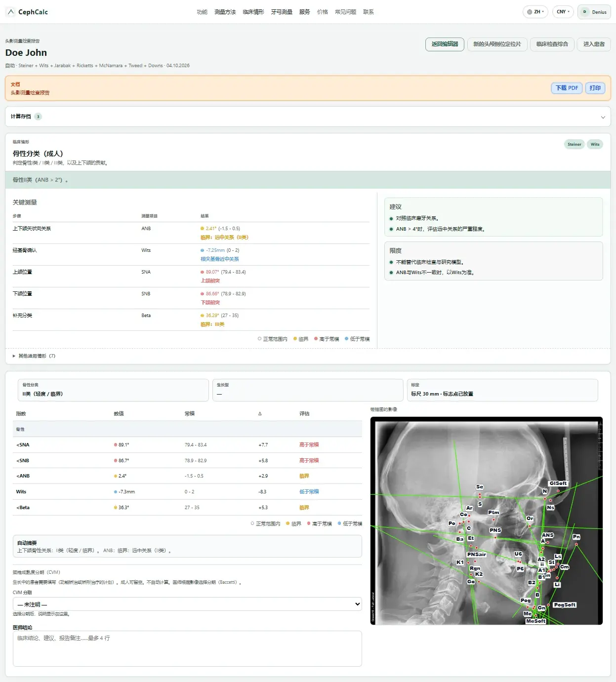Click the Doe John patient name heading
The image size is (616, 682).
point(26,53)
